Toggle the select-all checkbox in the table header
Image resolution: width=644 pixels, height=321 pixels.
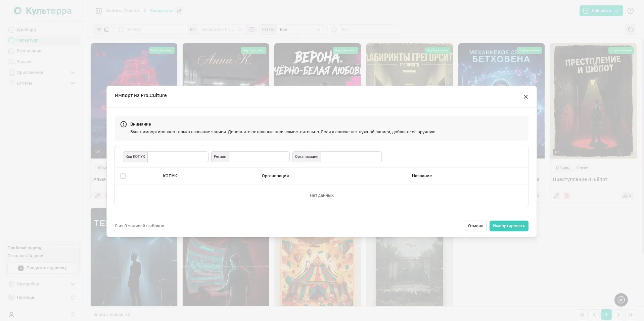(123, 176)
